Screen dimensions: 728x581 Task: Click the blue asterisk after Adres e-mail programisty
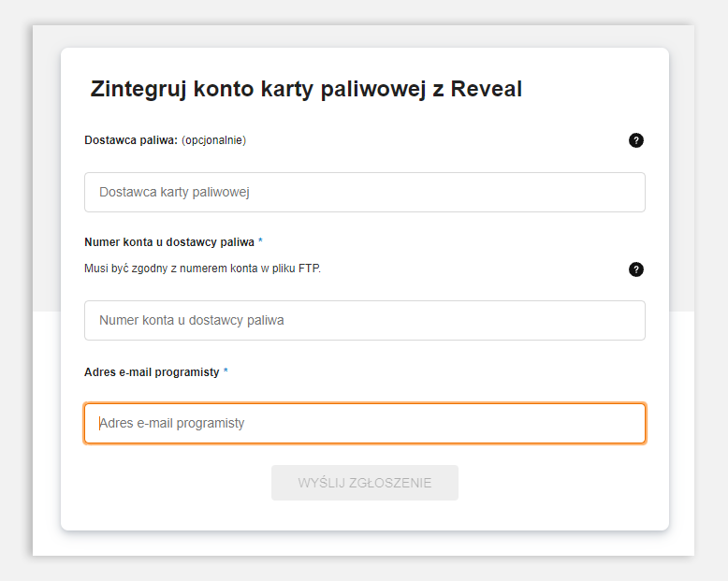click(x=226, y=370)
